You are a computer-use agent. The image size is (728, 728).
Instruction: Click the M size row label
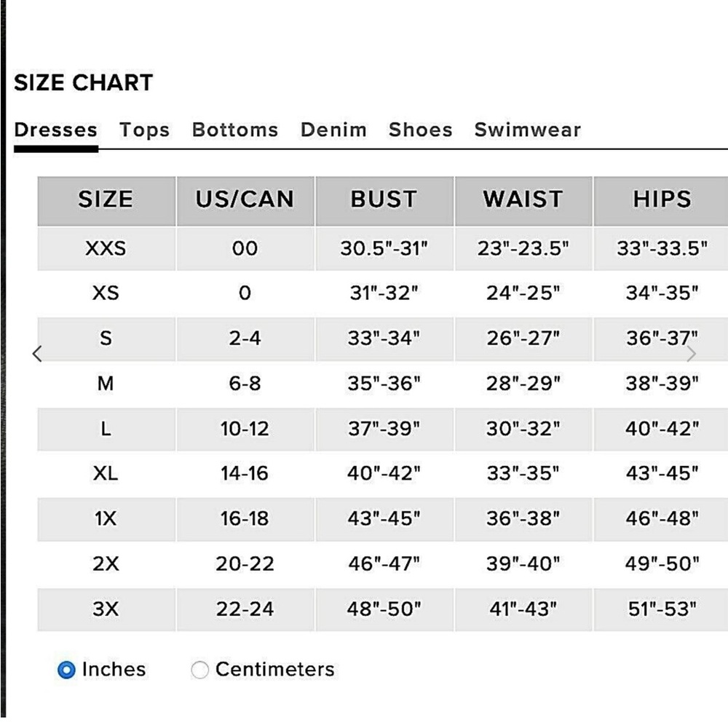[x=106, y=384]
